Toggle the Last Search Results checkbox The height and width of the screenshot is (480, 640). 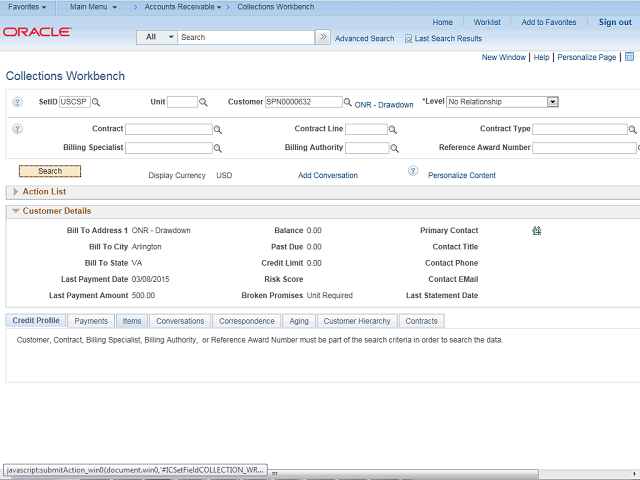pyautogui.click(x=408, y=39)
